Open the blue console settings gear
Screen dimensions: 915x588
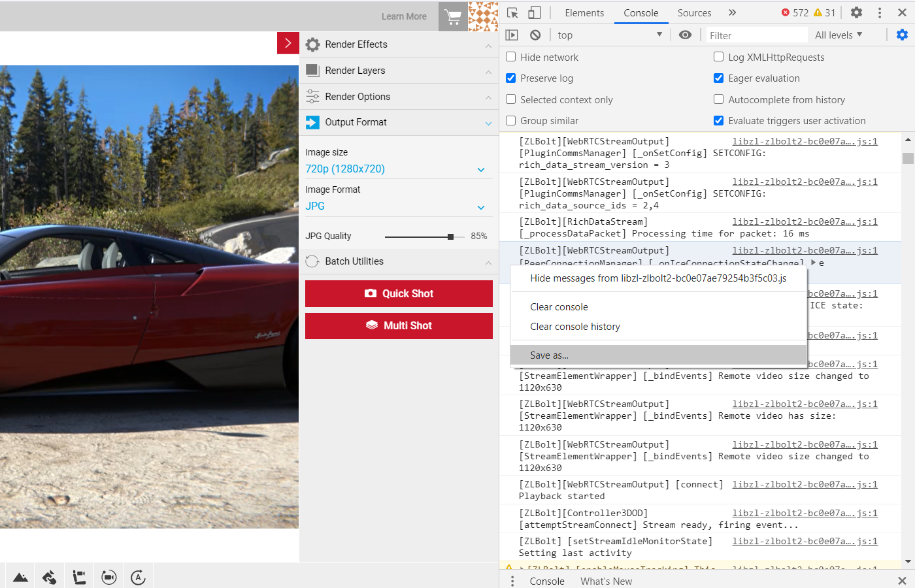(x=902, y=35)
